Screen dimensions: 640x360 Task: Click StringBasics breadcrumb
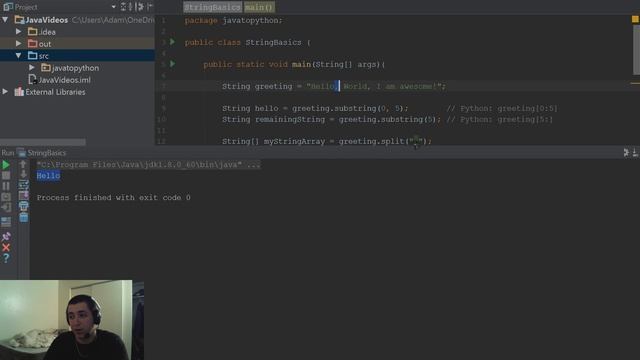(213, 7)
